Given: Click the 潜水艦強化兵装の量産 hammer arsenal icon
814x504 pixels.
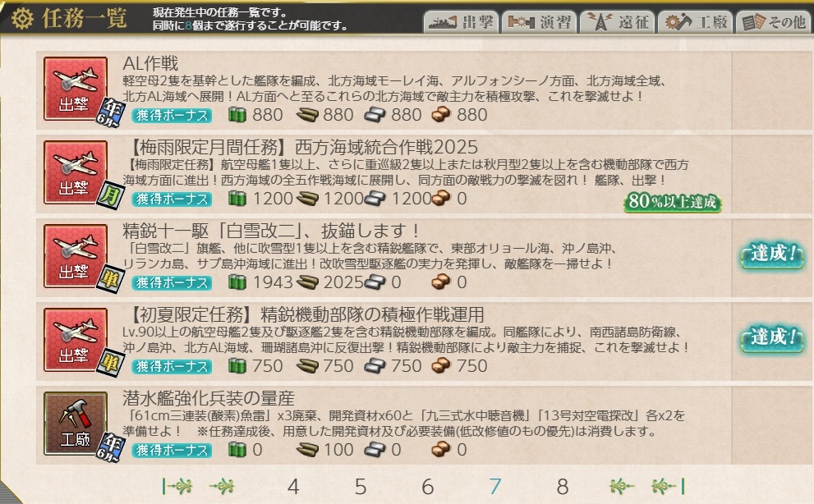Looking at the screenshot, I should tap(76, 424).
